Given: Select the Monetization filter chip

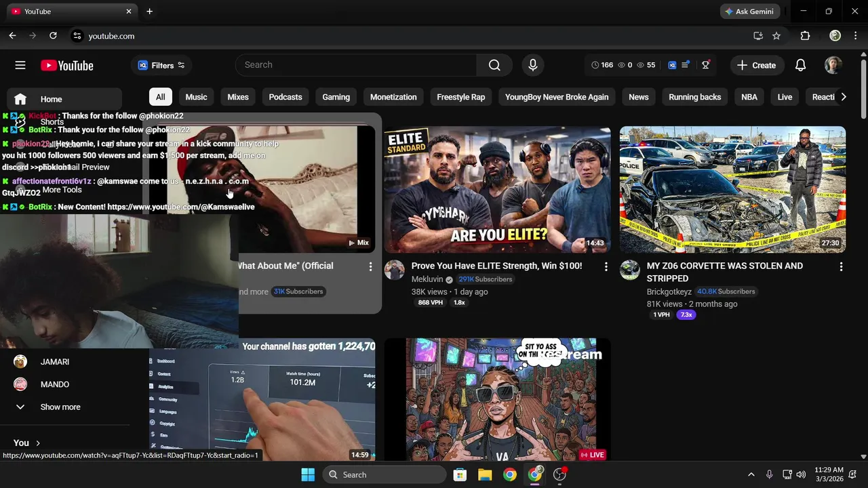Looking at the screenshot, I should click(393, 97).
